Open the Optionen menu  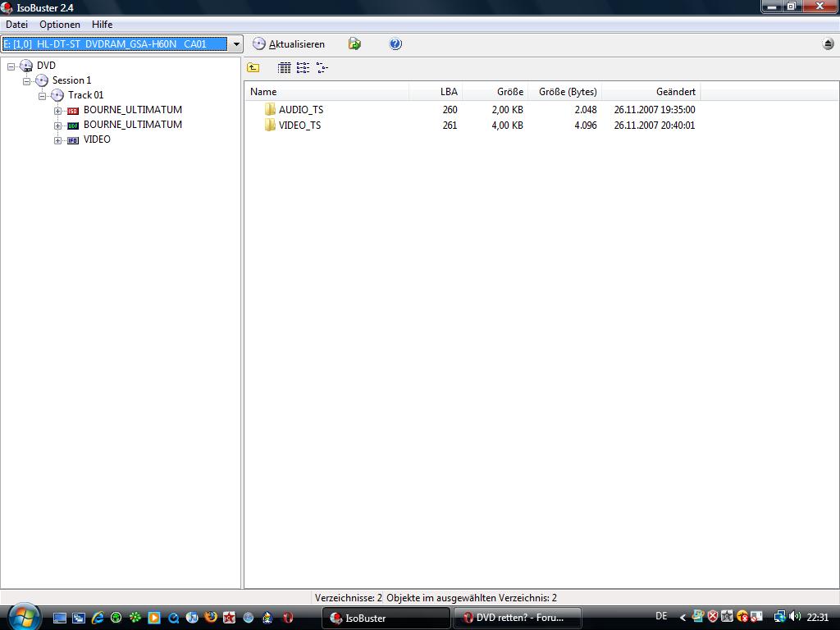click(59, 24)
